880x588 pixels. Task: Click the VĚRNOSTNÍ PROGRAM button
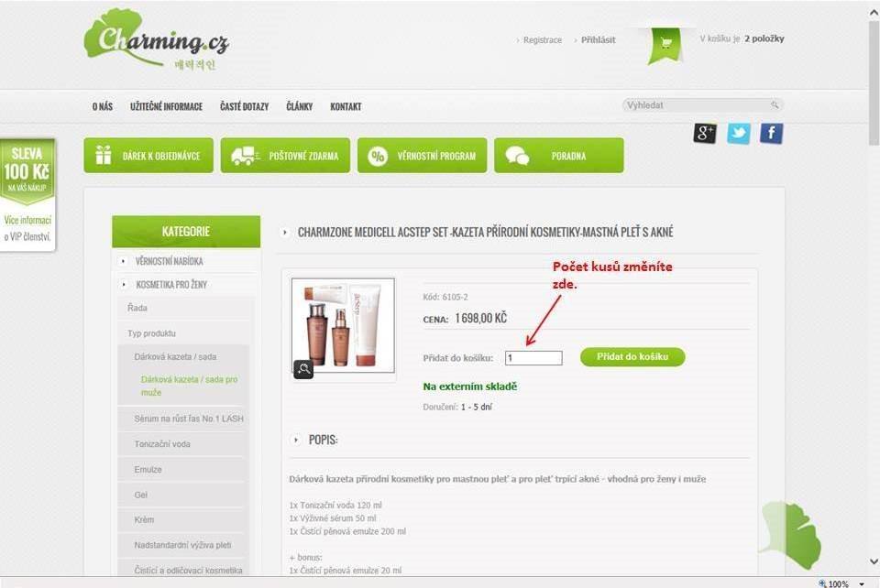[x=422, y=156]
